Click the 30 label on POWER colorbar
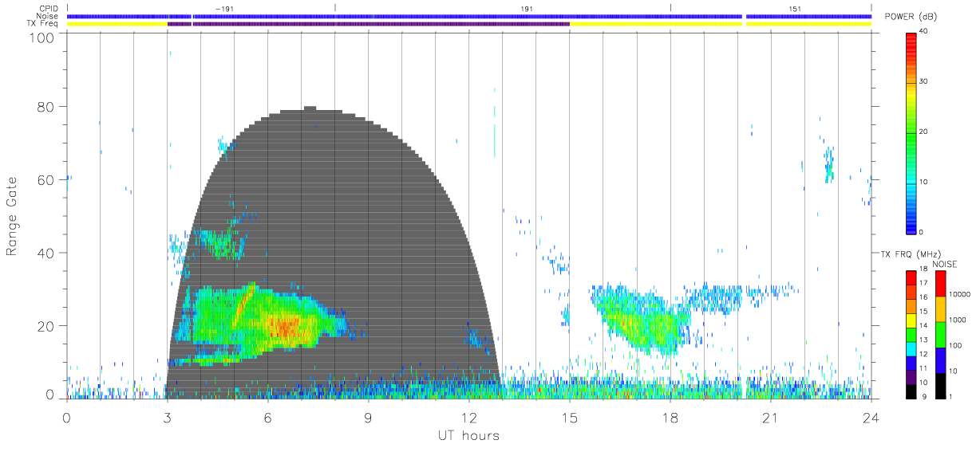Screen dimensions: 980x452 (924, 81)
